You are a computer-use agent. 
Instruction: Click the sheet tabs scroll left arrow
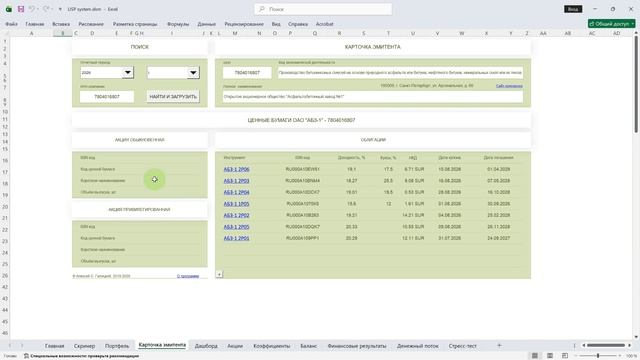pyautogui.click(x=10, y=346)
